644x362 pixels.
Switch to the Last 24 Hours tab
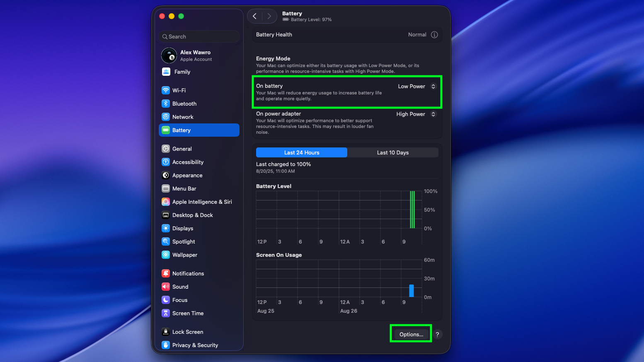tap(302, 152)
